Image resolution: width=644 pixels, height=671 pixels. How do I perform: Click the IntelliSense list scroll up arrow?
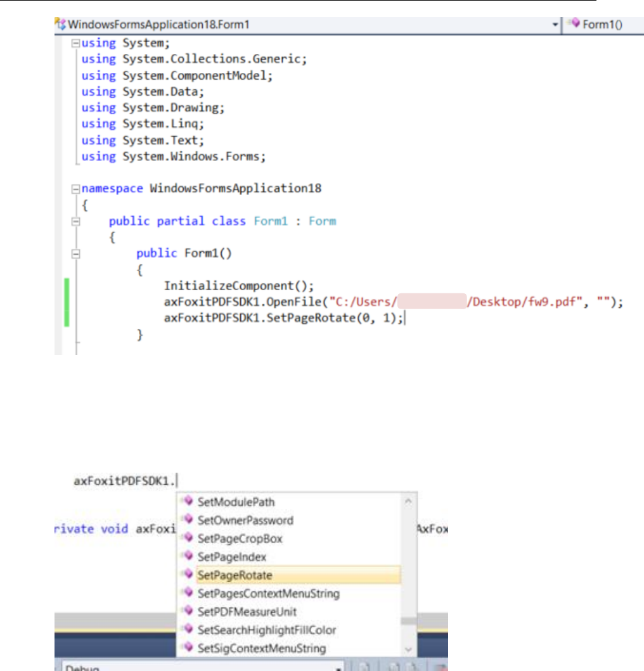(408, 501)
